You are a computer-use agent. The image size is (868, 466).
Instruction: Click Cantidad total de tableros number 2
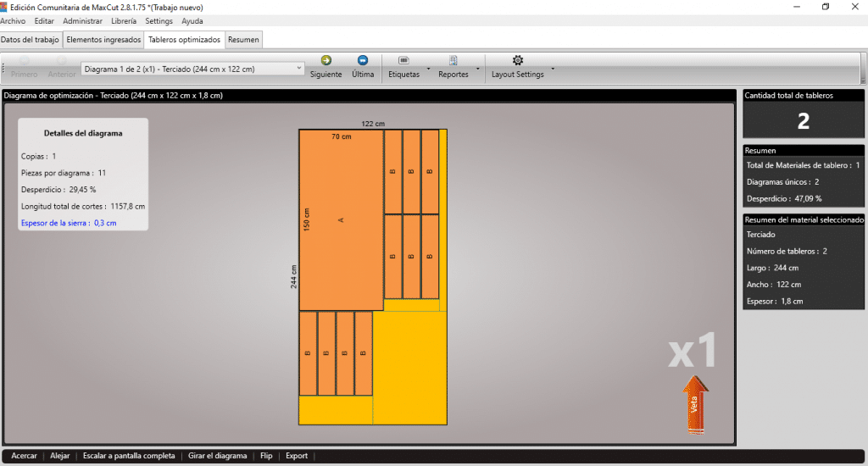coord(804,120)
